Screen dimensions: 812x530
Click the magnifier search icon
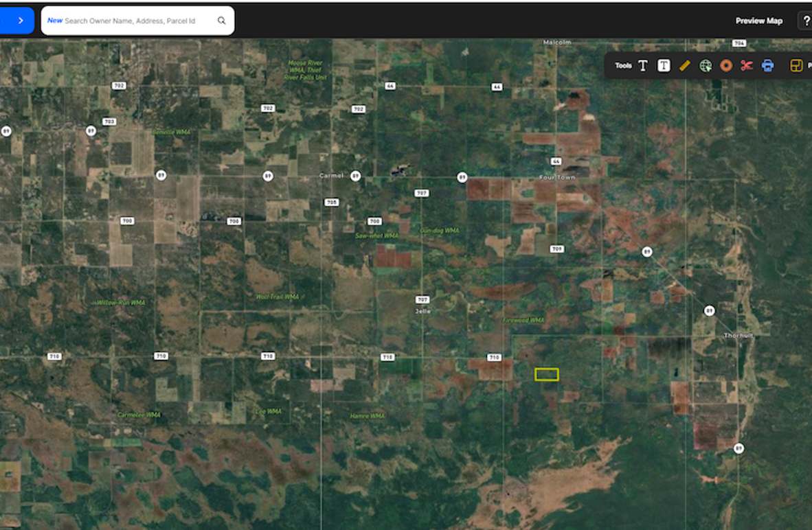tap(222, 21)
